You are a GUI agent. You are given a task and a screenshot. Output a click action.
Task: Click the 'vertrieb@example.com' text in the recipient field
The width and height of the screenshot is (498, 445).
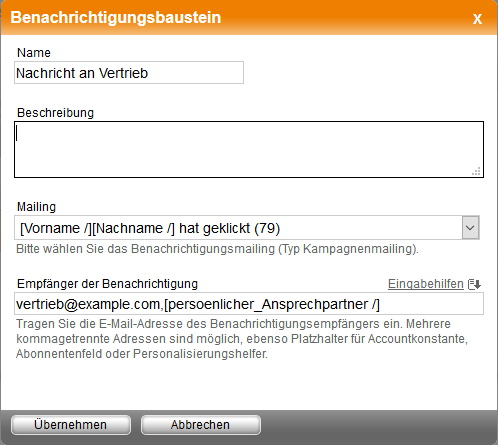click(x=88, y=304)
